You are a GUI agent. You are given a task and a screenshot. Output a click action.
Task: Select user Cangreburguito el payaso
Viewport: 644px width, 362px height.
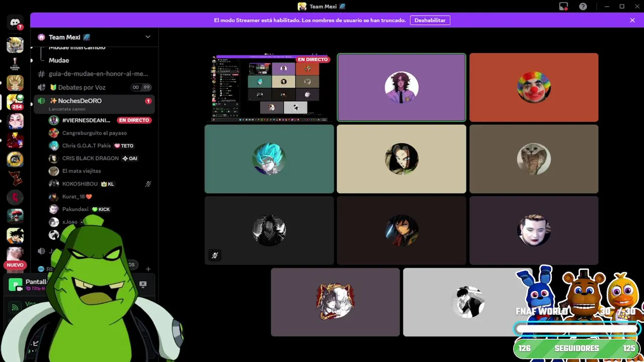[x=94, y=133]
